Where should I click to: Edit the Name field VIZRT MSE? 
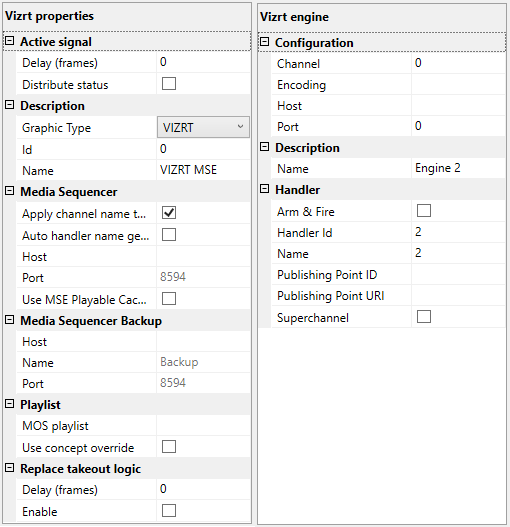pyautogui.click(x=203, y=170)
